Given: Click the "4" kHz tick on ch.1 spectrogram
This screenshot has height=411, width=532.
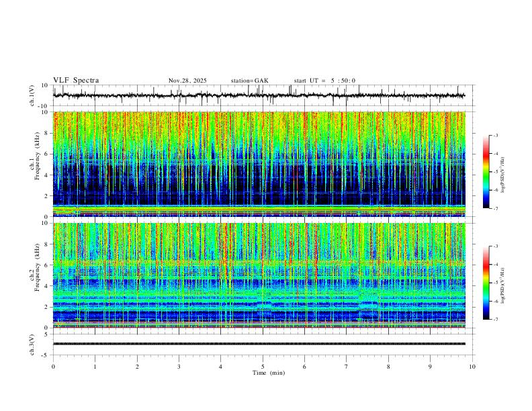Looking at the screenshot, I should click(x=47, y=175).
